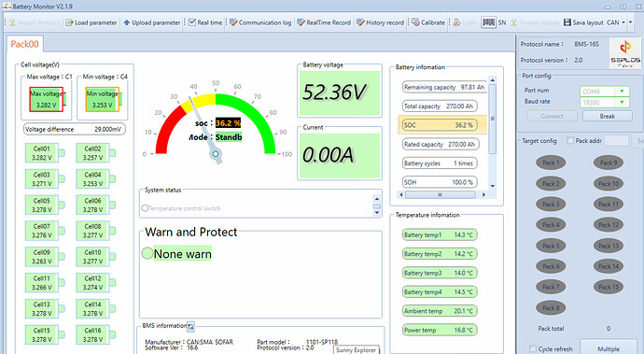Click the SEPLOS logo image
Screen dimensions: 644x354
624,53
